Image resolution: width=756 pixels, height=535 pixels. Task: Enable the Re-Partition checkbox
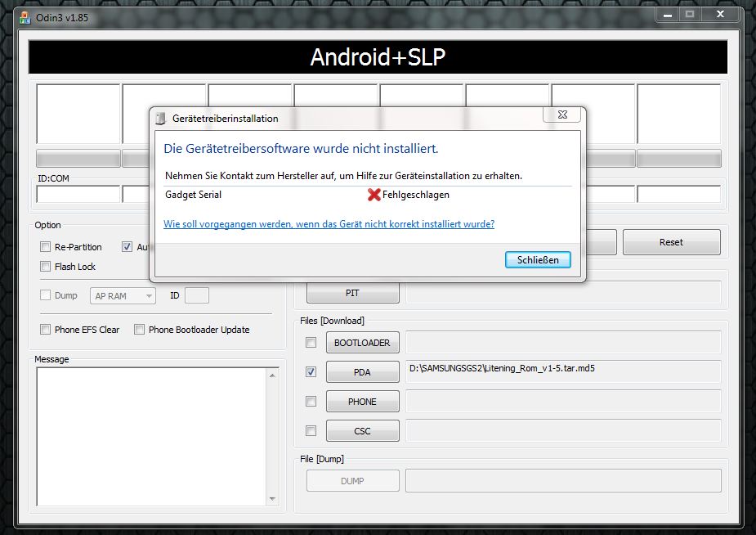coord(46,247)
